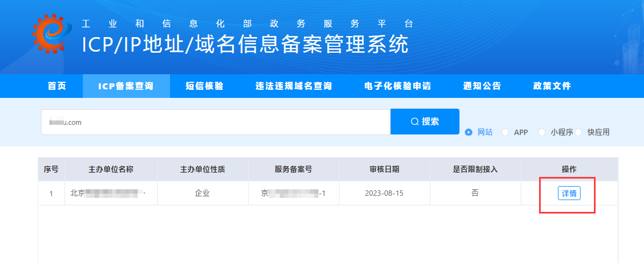
Task: Select the 企业 cell in row 1
Action: pyautogui.click(x=202, y=193)
